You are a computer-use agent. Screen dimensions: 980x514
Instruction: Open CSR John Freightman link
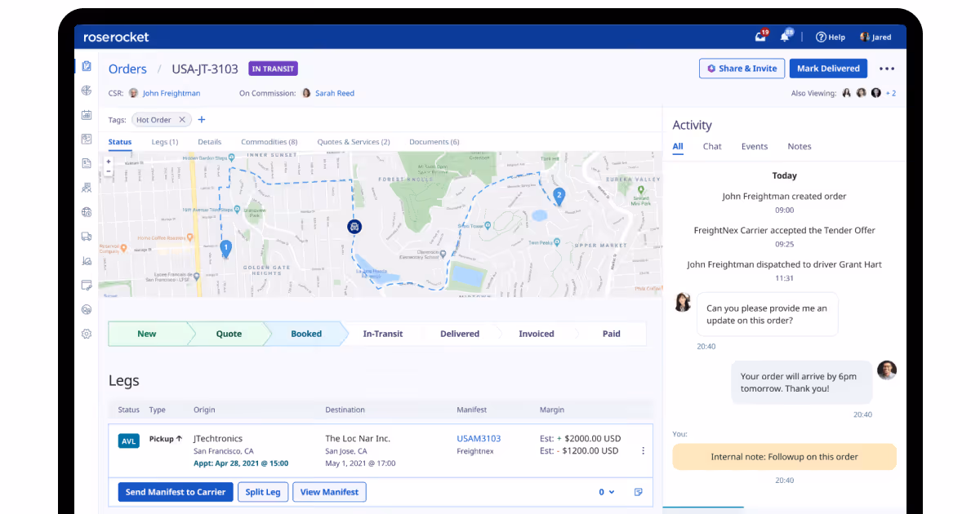click(171, 93)
